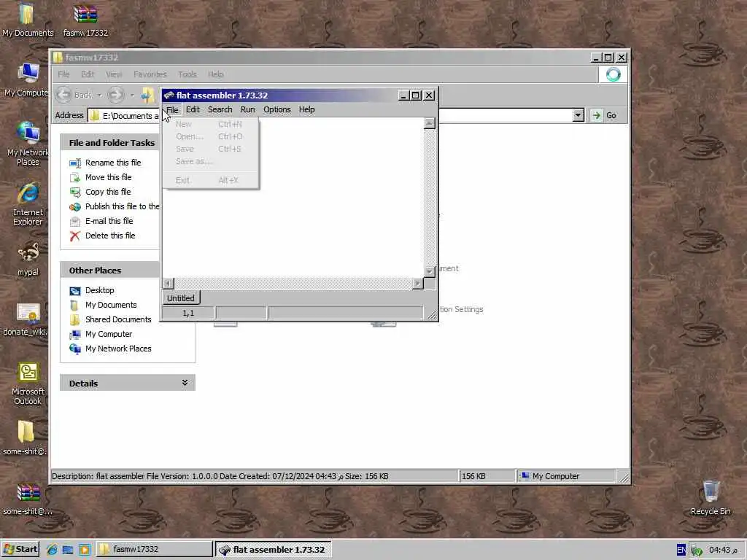Image resolution: width=747 pixels, height=560 pixels.
Task: Click the Start button
Action: [20, 550]
